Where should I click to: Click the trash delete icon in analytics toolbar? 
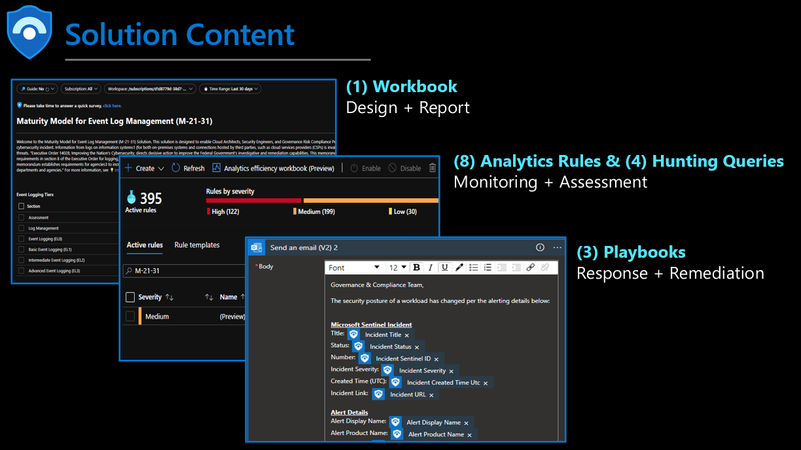(433, 168)
